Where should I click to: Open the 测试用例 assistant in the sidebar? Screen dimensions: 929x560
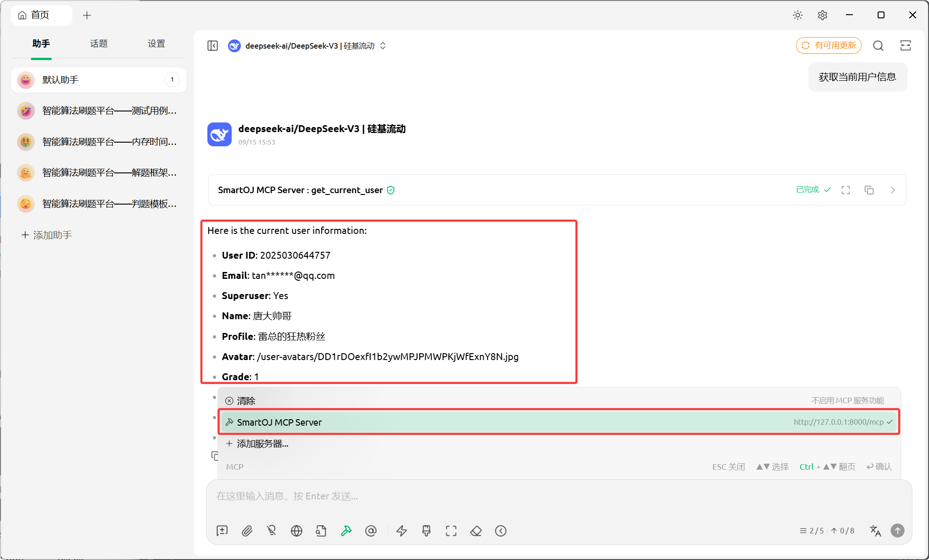99,111
